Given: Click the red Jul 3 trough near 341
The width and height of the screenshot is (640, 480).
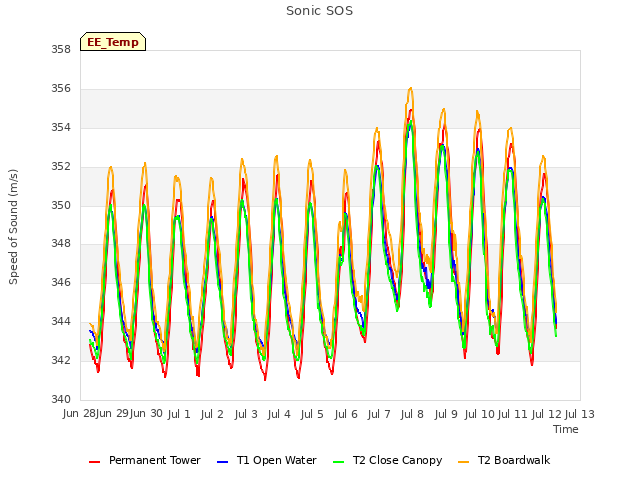Looking at the screenshot, I should (265, 379).
